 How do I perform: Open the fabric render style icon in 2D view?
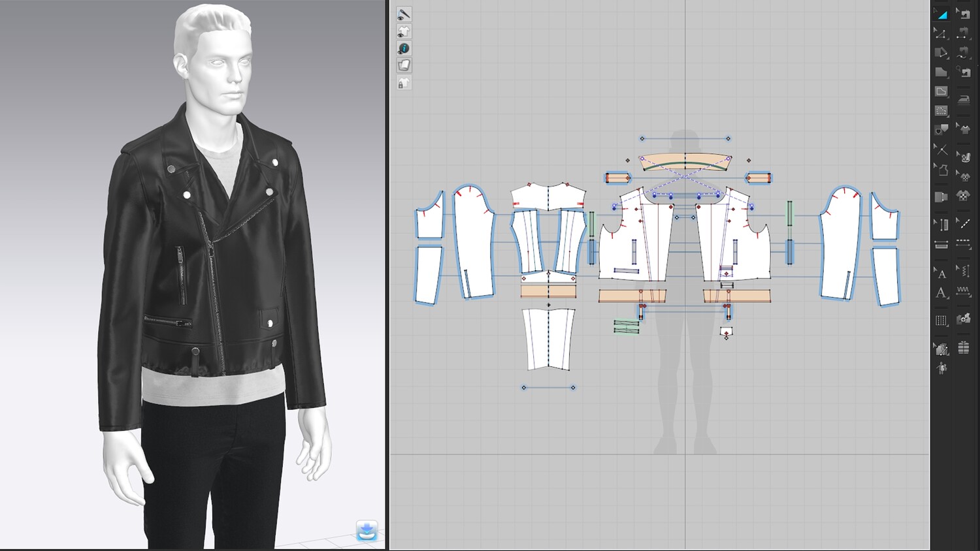[404, 65]
